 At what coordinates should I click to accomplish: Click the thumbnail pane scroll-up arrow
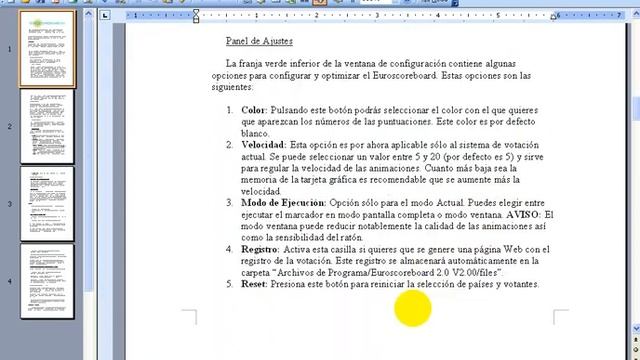pyautogui.click(x=89, y=13)
